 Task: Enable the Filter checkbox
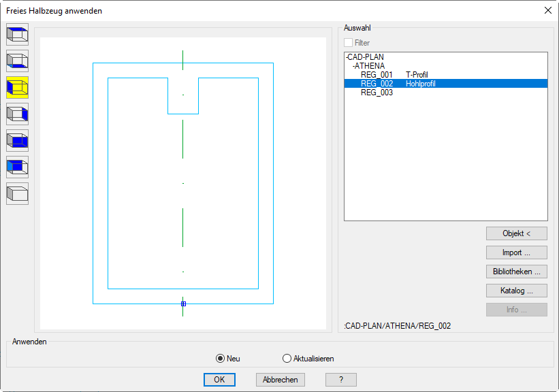point(349,43)
